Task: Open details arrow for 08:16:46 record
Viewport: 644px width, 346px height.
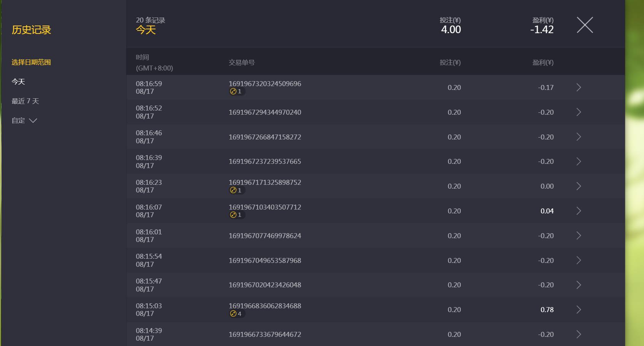Action: (x=578, y=137)
